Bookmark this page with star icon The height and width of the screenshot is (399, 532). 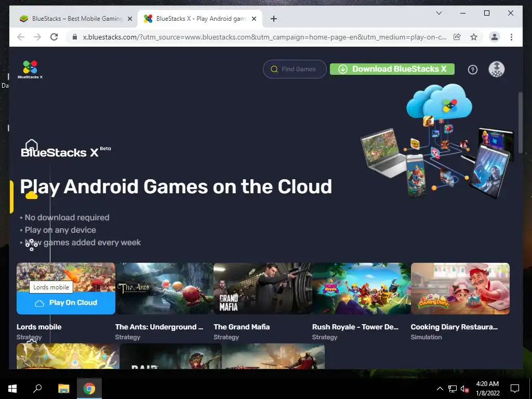[x=474, y=37]
